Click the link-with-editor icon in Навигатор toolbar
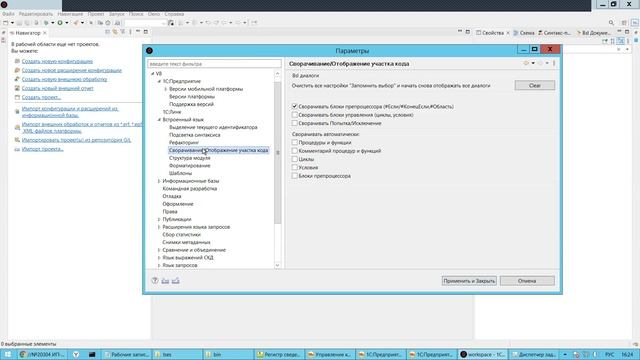 click(115, 32)
